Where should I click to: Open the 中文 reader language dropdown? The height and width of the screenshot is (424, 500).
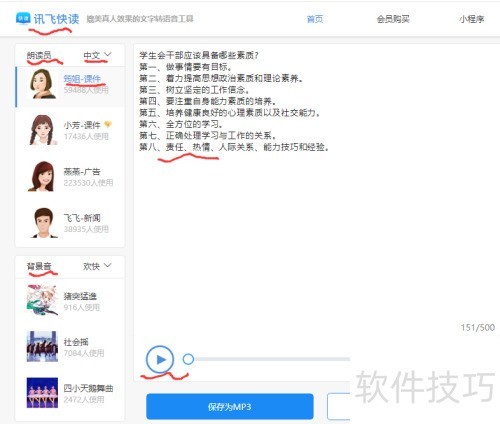97,55
